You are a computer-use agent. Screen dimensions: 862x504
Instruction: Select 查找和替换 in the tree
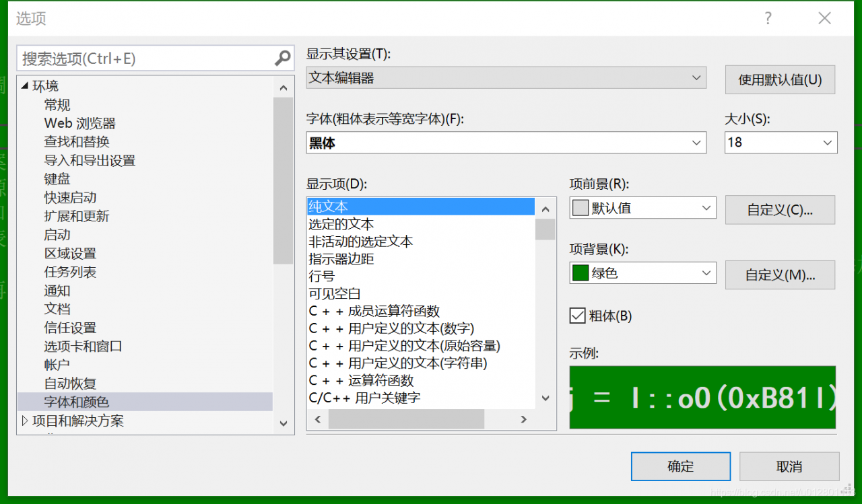click(x=77, y=142)
